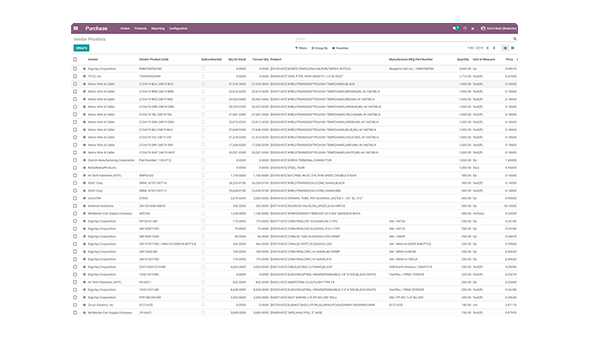Sort by the Vendor column header
Viewport: 590px width, 360px height.
[93, 59]
